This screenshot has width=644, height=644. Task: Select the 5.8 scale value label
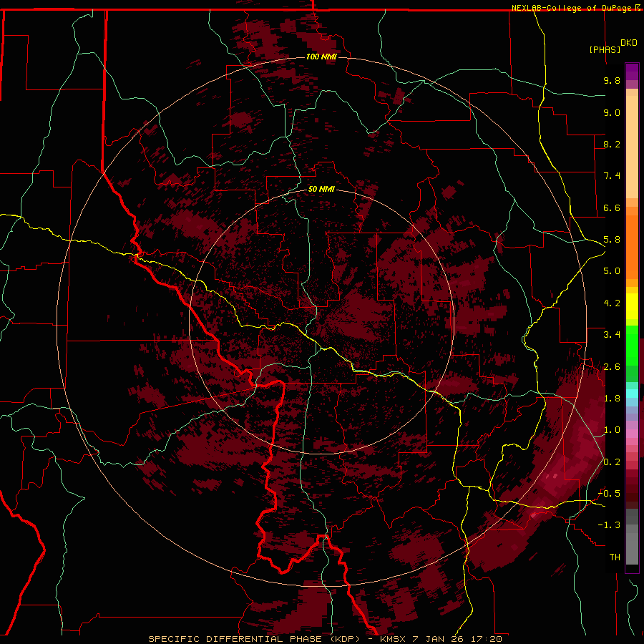coord(612,240)
